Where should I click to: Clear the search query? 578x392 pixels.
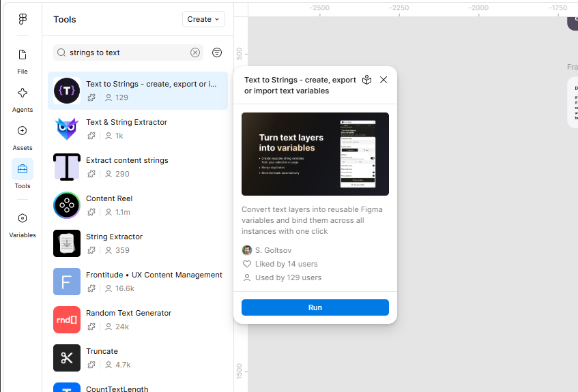pos(195,52)
